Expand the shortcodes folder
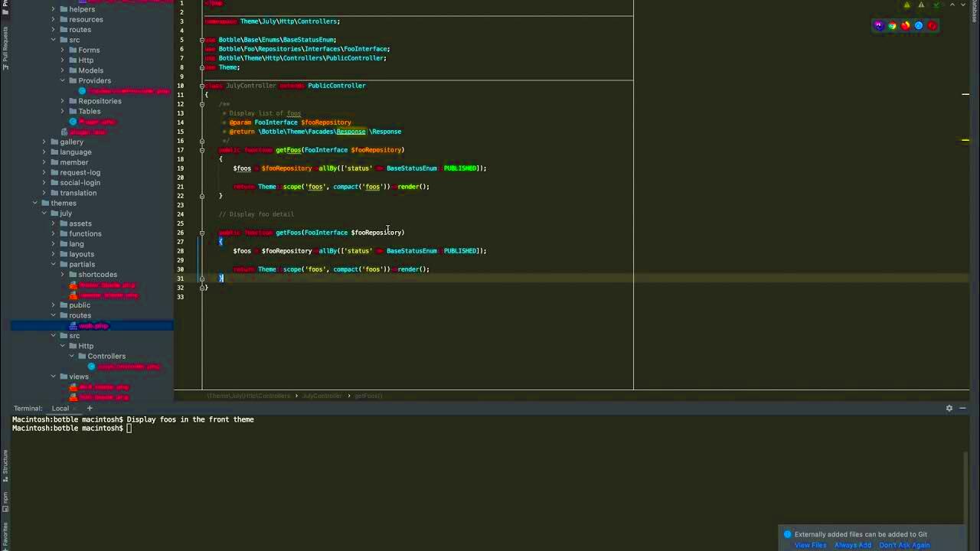Image resolution: width=980 pixels, height=551 pixels. (63, 275)
